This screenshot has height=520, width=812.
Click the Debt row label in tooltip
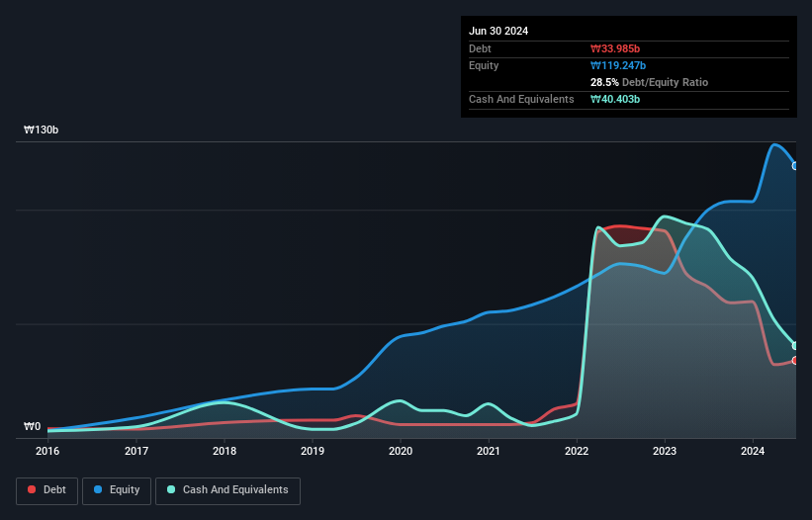[x=480, y=48]
